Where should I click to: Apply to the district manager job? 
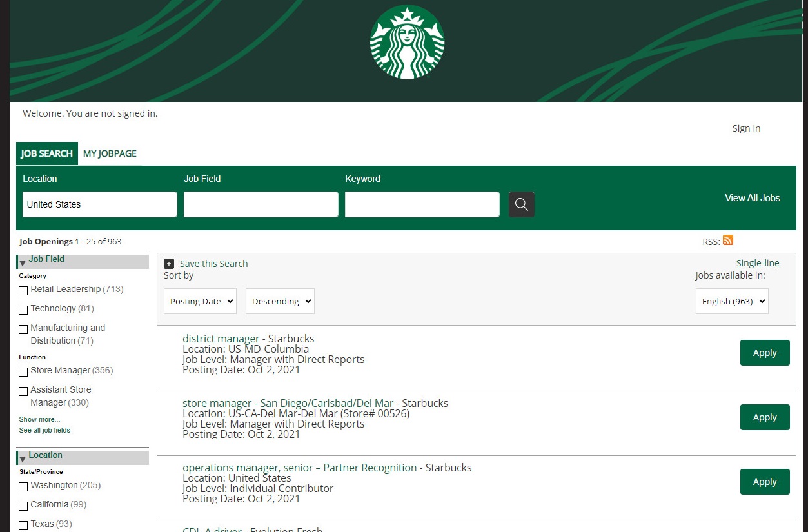pyautogui.click(x=765, y=353)
